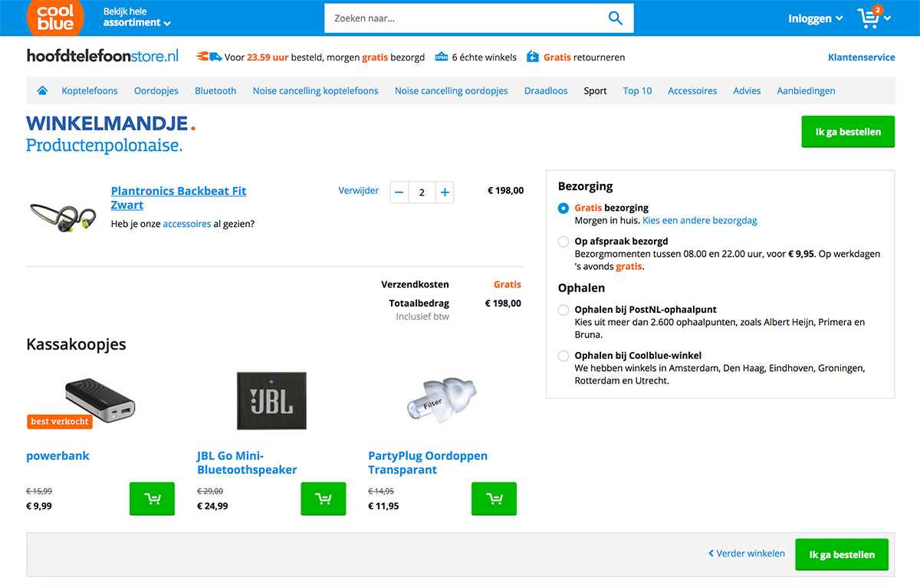920x588 pixels.
Task: Open PartyPlug Oordoppen Transparant title
Action: click(428, 462)
